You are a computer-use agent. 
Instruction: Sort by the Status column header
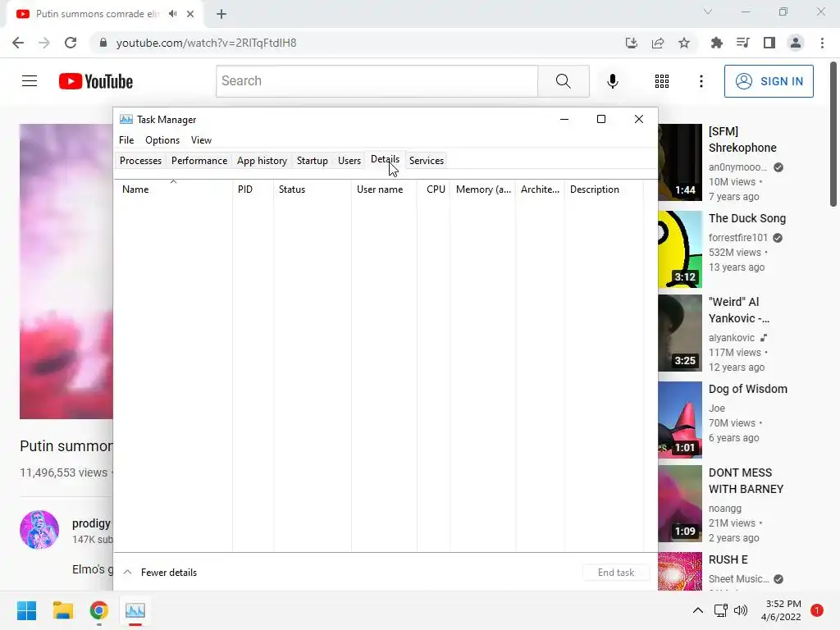point(313,189)
